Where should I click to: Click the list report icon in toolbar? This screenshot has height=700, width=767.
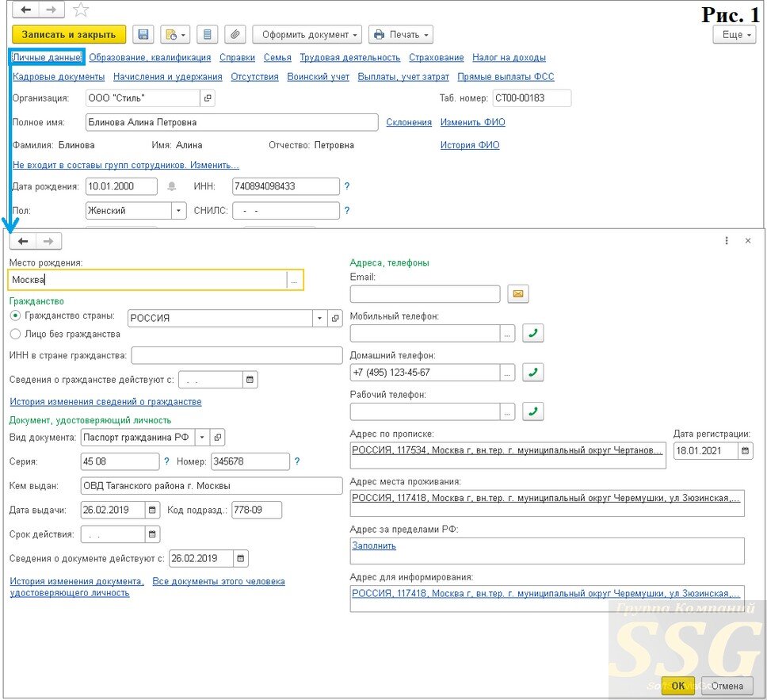[x=208, y=35]
